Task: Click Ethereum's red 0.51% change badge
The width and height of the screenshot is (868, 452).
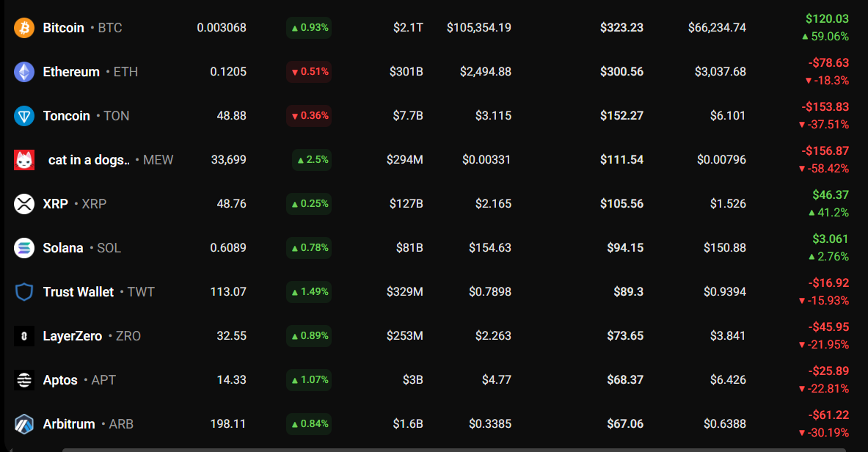Action: [x=309, y=72]
